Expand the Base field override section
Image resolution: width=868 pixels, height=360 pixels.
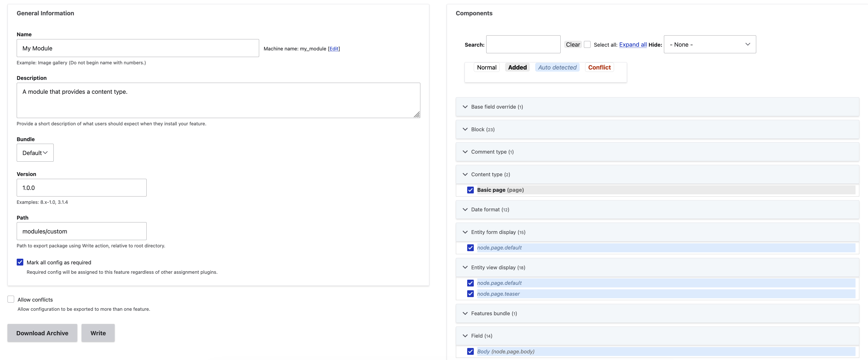point(657,107)
